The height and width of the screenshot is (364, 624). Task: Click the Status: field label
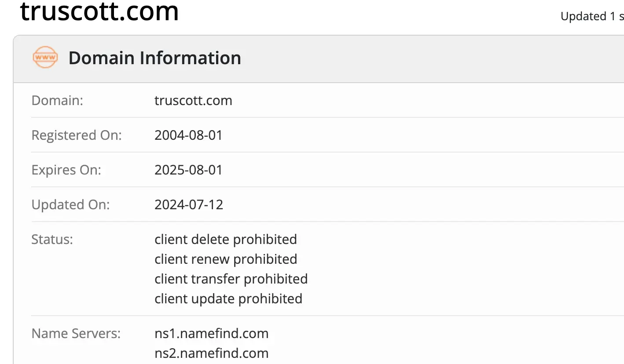coord(52,239)
